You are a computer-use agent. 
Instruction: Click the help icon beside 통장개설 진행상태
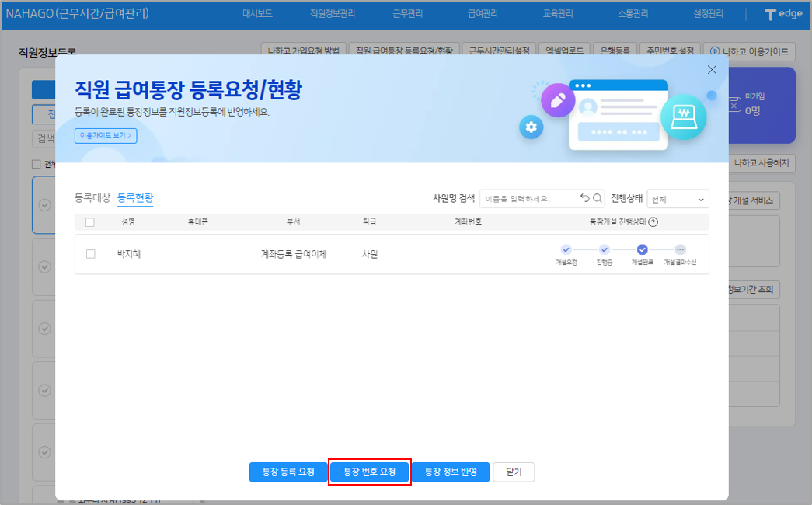click(x=653, y=221)
